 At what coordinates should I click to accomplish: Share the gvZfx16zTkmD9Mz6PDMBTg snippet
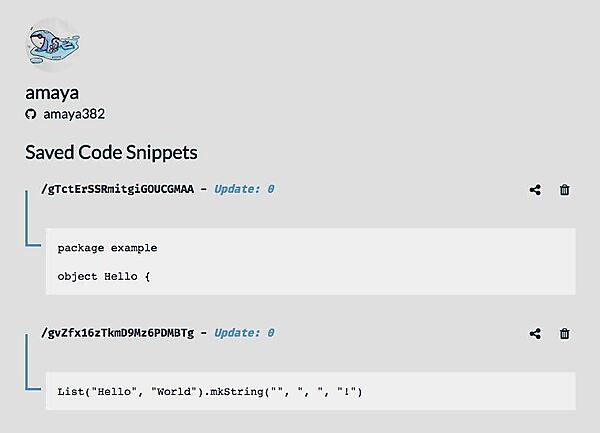(x=535, y=334)
